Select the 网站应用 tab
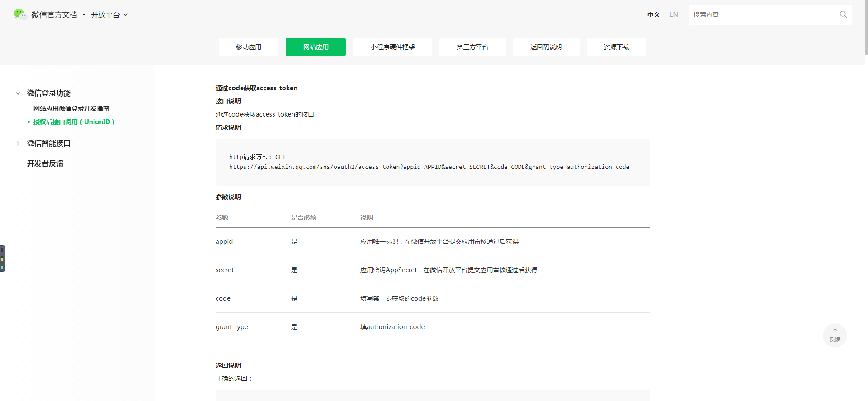The height and width of the screenshot is (401, 868). pos(316,47)
